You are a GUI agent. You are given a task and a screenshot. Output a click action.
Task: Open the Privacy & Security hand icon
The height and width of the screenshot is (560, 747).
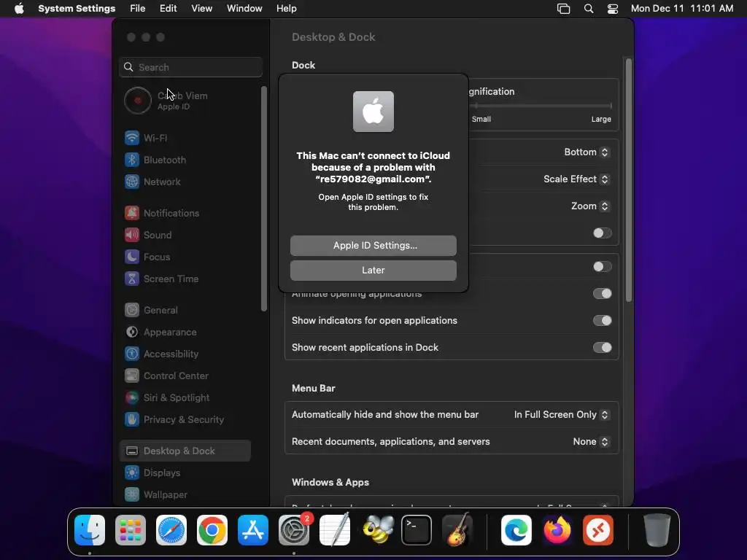[x=132, y=420]
